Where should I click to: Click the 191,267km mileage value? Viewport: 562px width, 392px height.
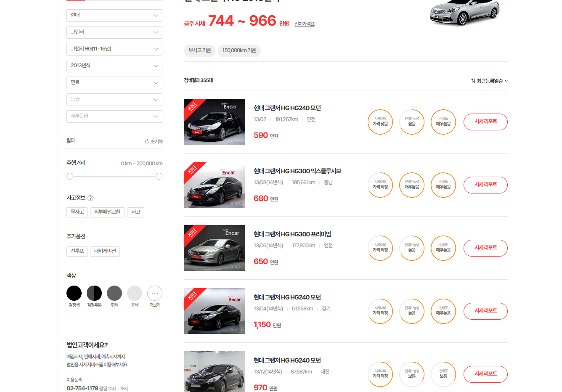tap(286, 119)
